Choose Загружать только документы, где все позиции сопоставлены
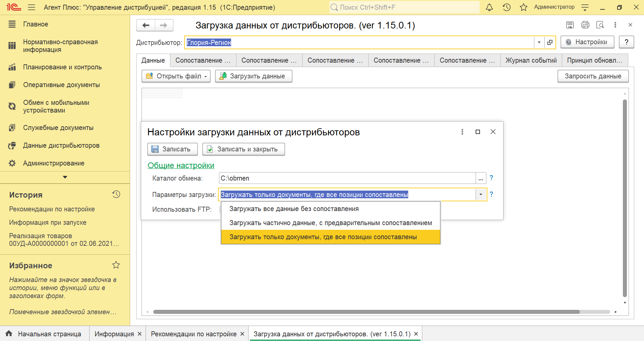 pos(330,237)
